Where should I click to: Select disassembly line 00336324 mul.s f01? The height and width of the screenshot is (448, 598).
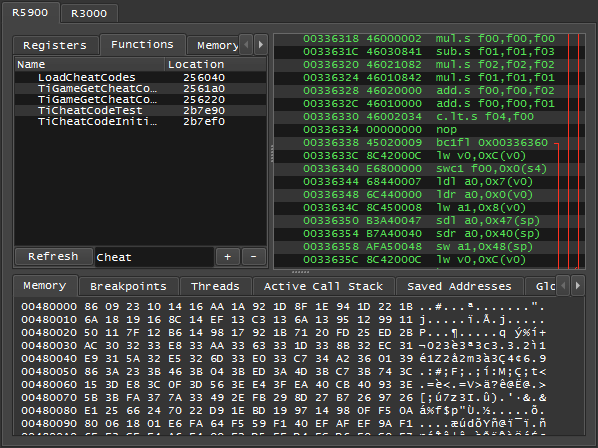tap(429, 78)
